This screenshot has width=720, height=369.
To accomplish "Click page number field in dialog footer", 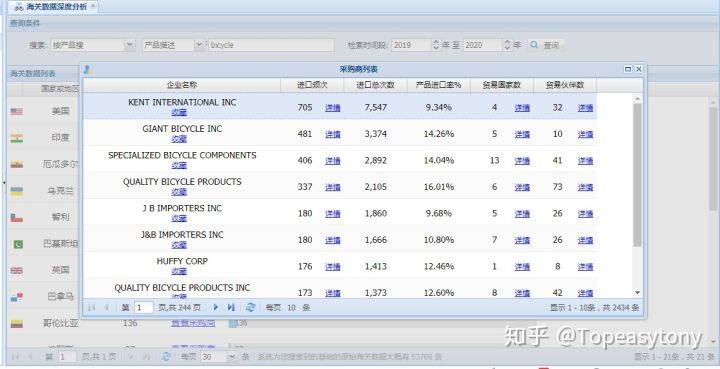I will pyautogui.click(x=144, y=308).
